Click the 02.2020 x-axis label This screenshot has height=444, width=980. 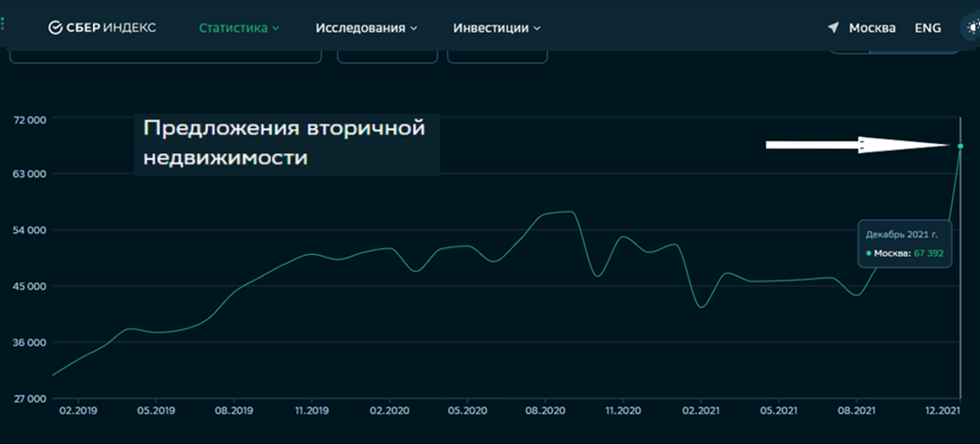[x=389, y=411]
